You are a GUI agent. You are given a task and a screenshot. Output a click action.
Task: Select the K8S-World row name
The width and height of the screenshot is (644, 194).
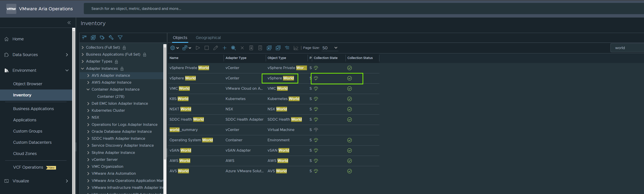179,99
